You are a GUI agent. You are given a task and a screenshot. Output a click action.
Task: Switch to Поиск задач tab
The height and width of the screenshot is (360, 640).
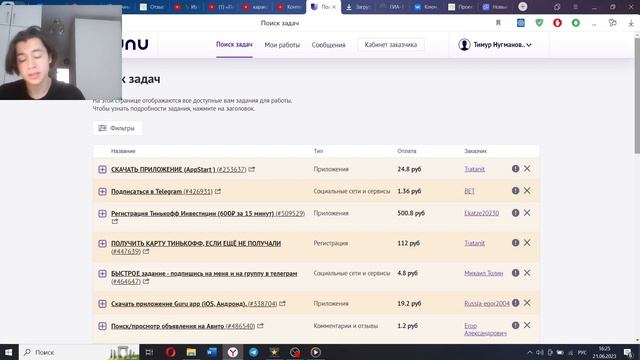[x=234, y=44]
